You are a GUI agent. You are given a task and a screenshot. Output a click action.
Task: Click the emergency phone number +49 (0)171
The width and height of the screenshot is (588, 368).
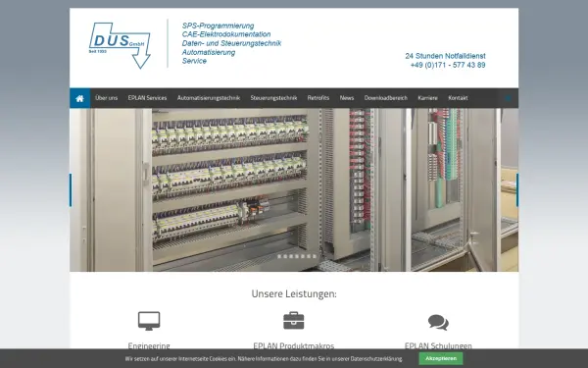(x=448, y=65)
